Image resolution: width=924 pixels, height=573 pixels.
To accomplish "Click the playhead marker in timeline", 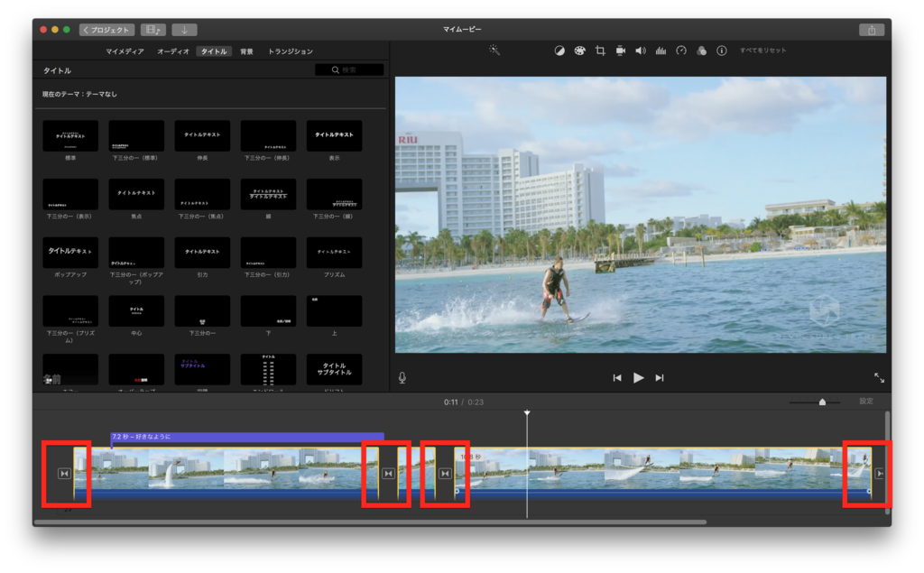I will pos(527,412).
